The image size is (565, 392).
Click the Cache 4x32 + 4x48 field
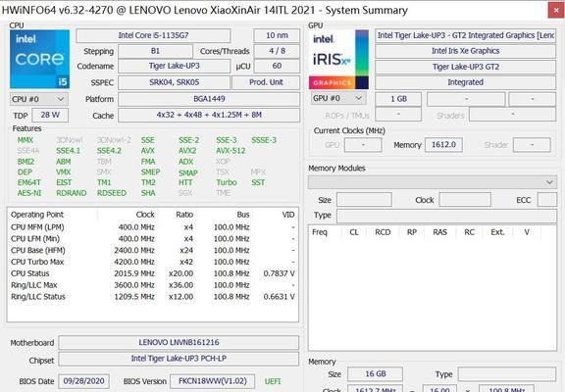(x=209, y=116)
